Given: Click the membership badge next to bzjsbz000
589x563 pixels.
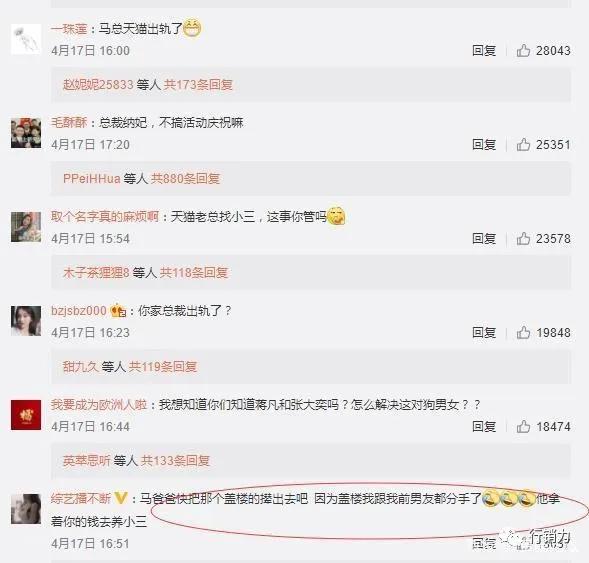Looking at the screenshot, I should [x=118, y=311].
